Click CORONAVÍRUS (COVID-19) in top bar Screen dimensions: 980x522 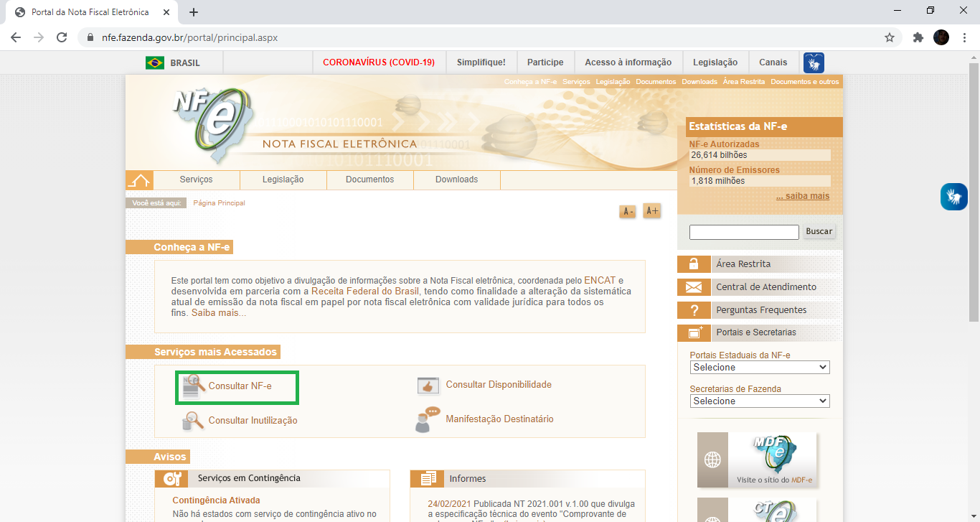tap(379, 62)
